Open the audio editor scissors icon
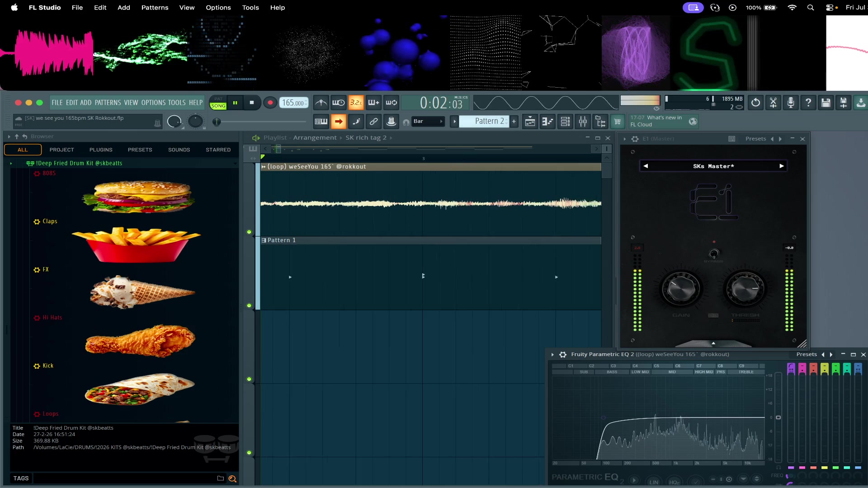Screen dimensions: 868x488 pos(773,103)
